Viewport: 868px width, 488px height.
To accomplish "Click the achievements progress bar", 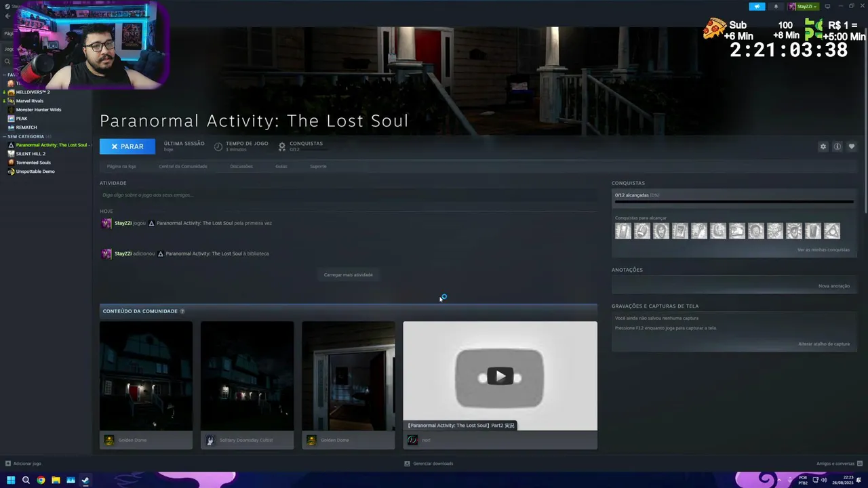I will (734, 202).
